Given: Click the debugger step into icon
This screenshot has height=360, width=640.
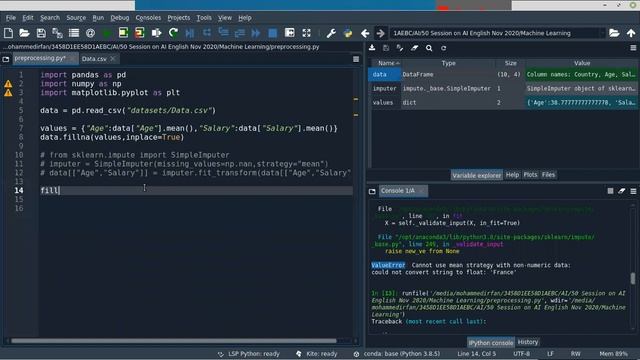Looking at the screenshot, I should [x=223, y=33].
